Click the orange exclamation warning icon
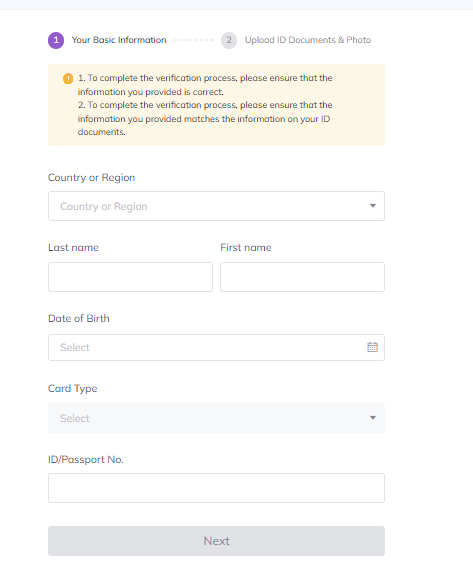Viewport: 473px width, 580px height. (x=68, y=78)
